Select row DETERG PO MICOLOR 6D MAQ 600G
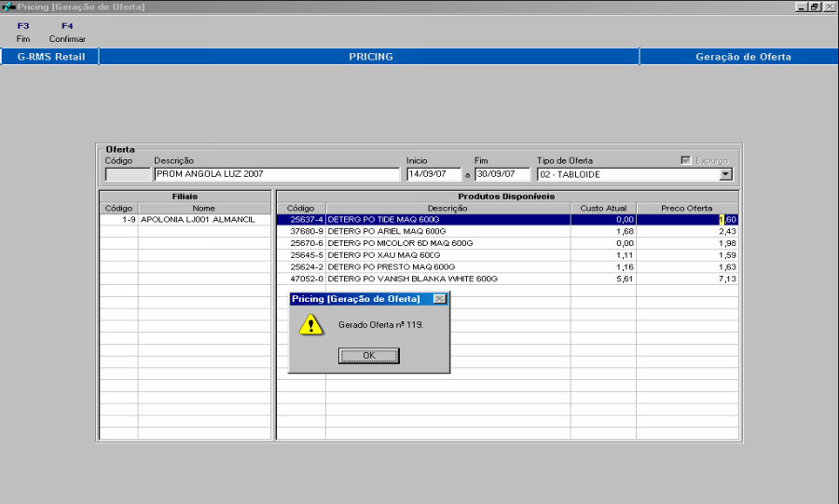This screenshot has height=504, width=839. (507, 243)
